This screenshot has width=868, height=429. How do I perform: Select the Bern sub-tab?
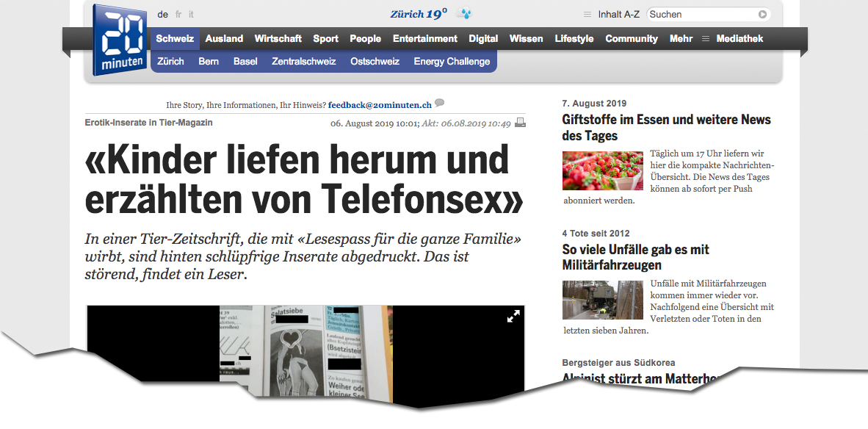(x=208, y=62)
